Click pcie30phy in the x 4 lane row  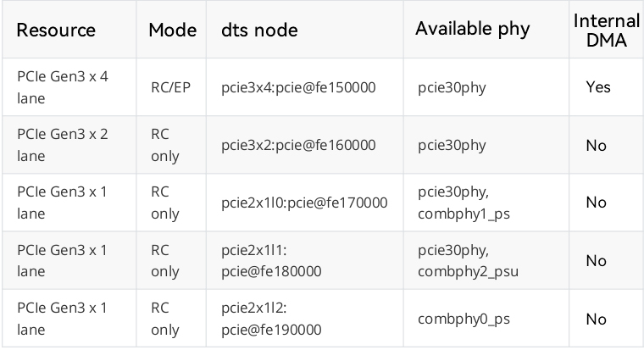coord(452,87)
